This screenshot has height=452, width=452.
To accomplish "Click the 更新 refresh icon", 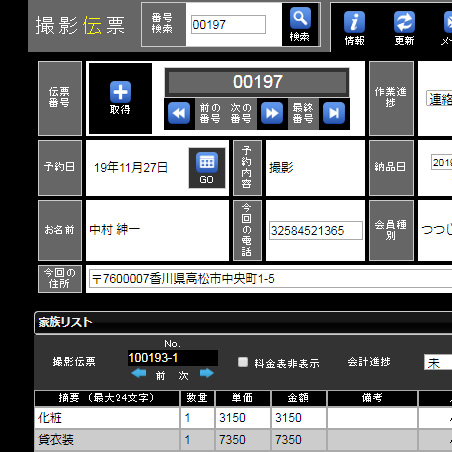I will tap(404, 22).
